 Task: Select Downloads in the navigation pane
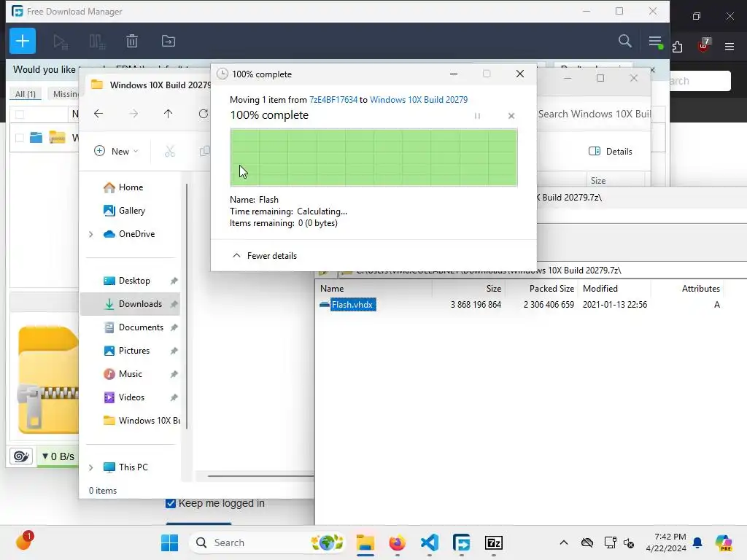[130, 304]
